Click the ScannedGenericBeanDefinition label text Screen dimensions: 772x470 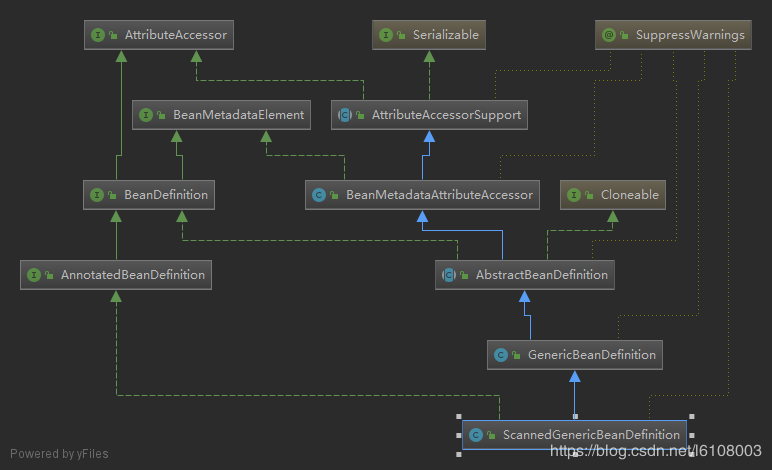[591, 435]
